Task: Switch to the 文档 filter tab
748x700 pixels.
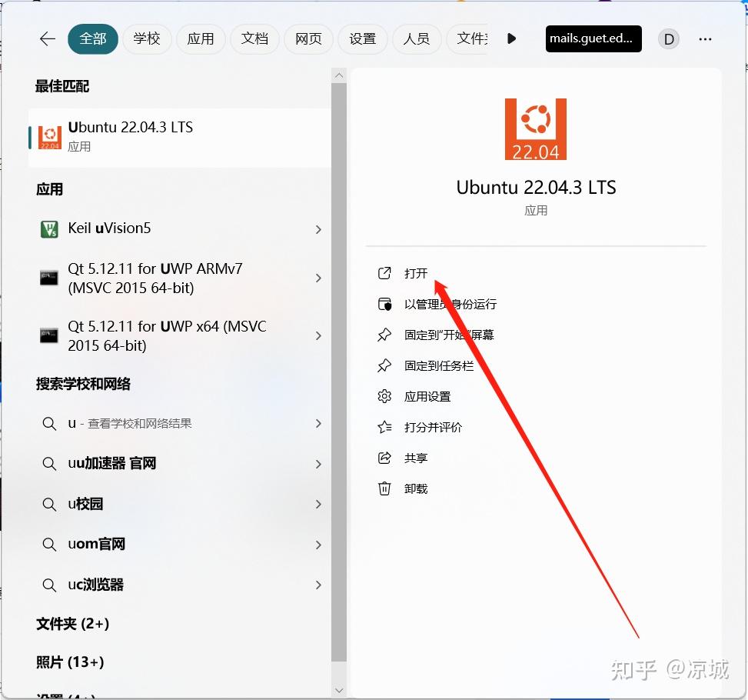Action: [254, 38]
